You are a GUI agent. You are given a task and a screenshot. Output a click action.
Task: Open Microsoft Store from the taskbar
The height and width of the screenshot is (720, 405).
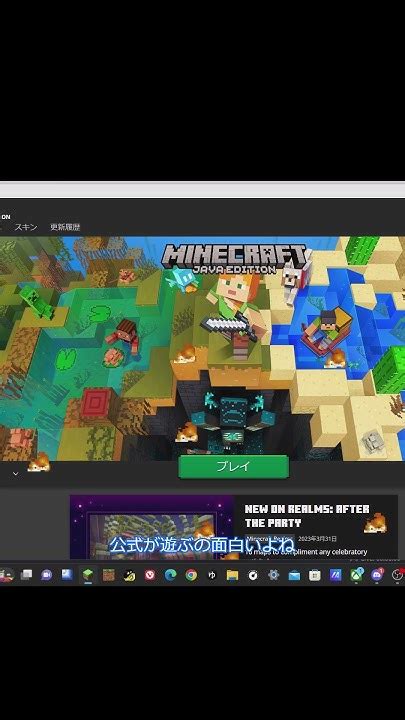point(315,574)
